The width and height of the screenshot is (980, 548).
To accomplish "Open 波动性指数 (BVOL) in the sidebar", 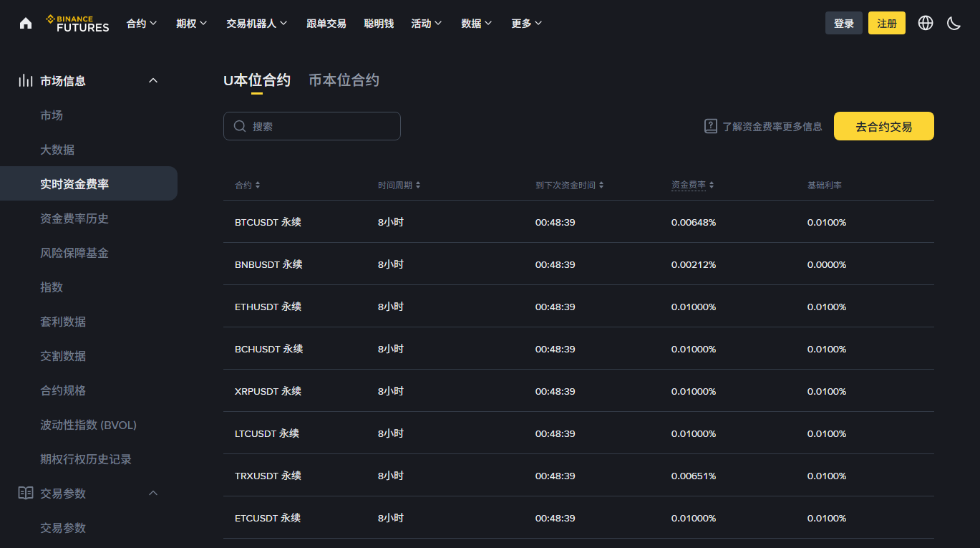I will pyautogui.click(x=89, y=425).
